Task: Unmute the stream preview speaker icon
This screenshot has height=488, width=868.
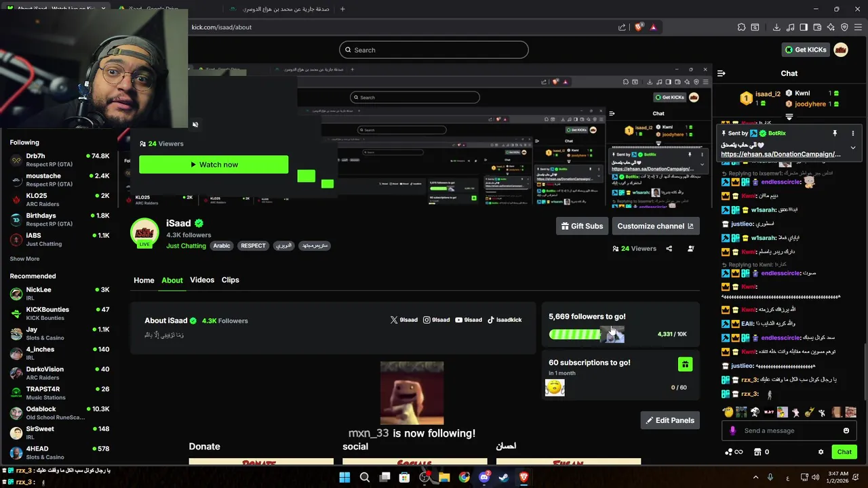Action: [x=195, y=125]
